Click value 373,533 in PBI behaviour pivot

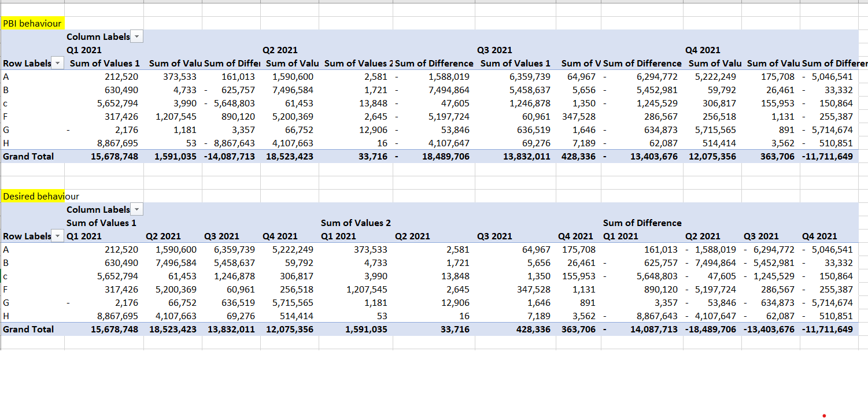(x=180, y=76)
